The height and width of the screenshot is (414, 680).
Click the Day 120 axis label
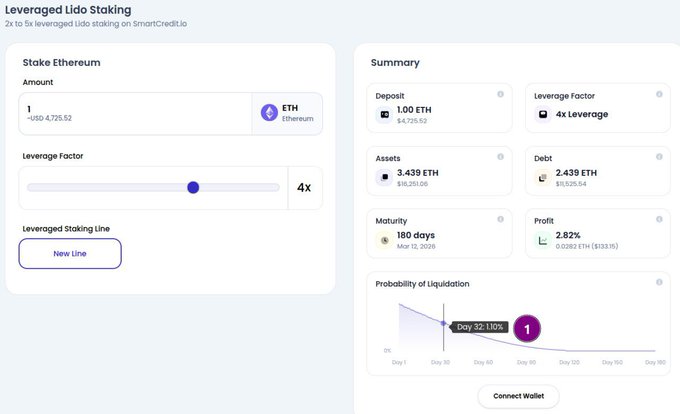click(569, 362)
